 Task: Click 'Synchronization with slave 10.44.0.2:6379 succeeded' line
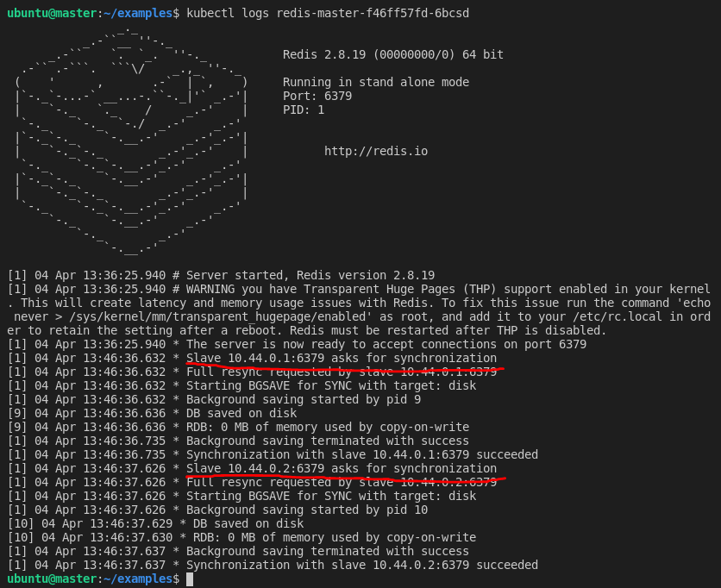click(x=273, y=565)
